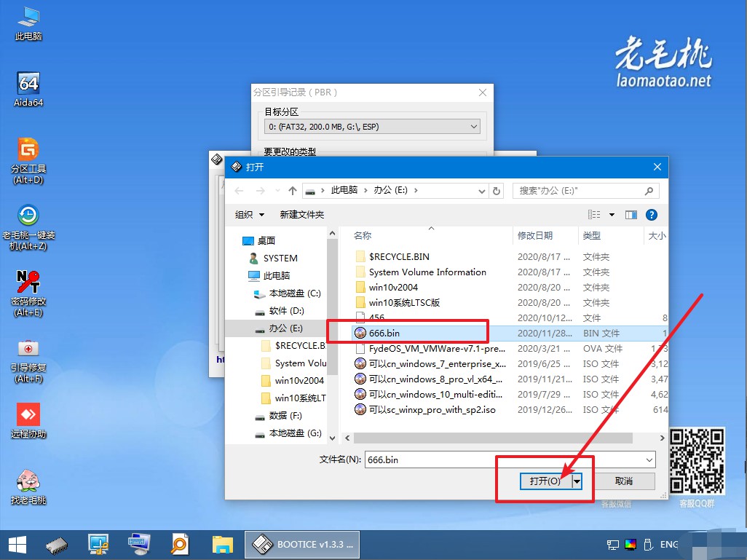The height and width of the screenshot is (560, 747).
Task: Refresh the 办公 (E:) folder view
Action: pos(497,191)
